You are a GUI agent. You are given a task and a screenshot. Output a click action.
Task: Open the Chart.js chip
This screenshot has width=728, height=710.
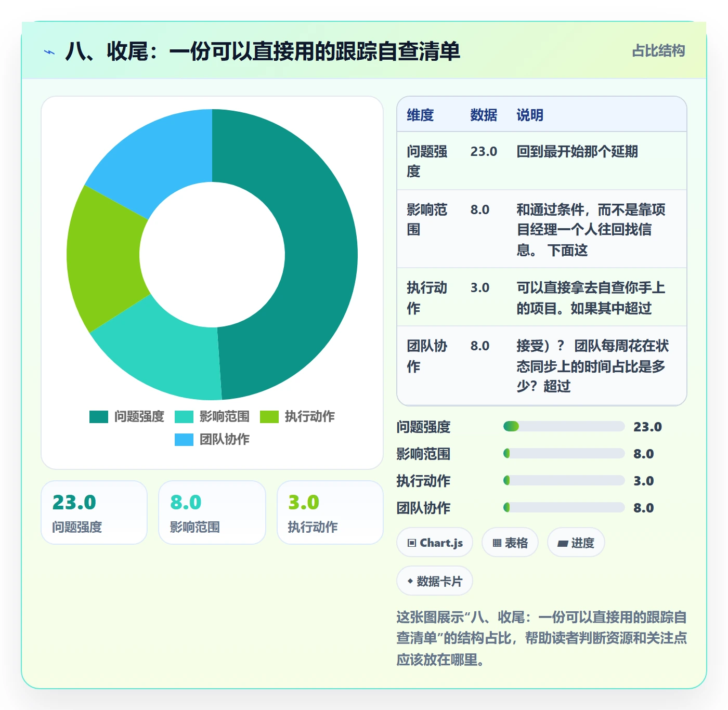click(x=435, y=543)
